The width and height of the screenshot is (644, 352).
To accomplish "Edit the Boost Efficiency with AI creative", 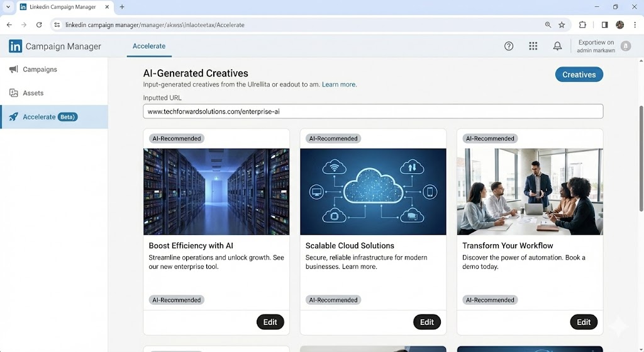I will (270, 322).
